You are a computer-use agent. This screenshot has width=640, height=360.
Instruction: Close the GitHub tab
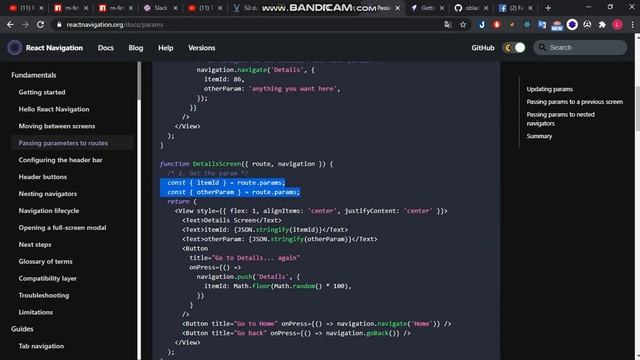pos(486,8)
